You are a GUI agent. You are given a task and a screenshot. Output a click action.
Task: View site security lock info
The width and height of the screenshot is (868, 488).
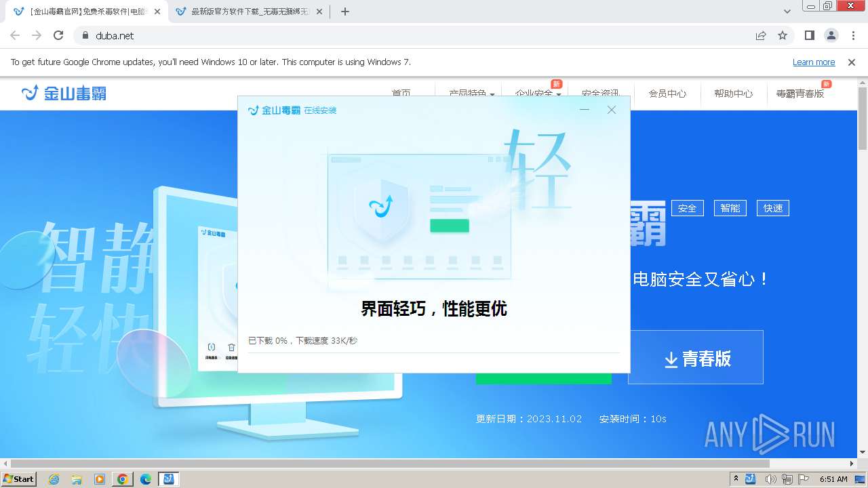(85, 35)
